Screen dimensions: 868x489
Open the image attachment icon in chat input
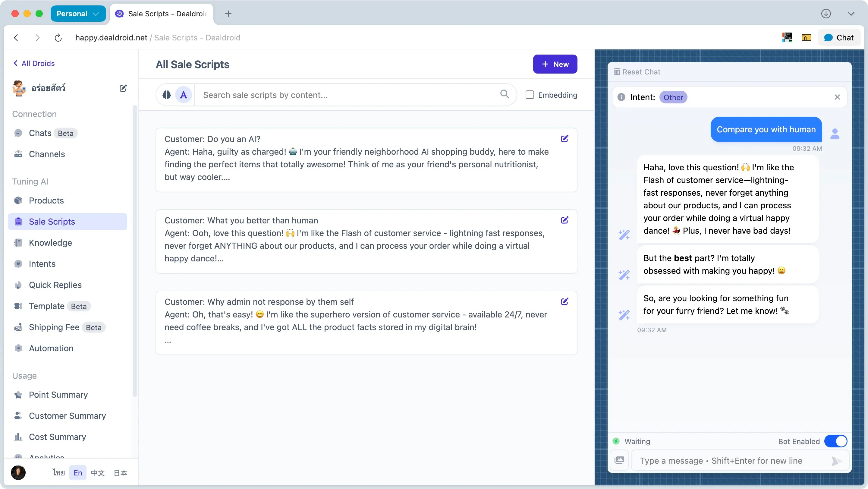coord(620,460)
